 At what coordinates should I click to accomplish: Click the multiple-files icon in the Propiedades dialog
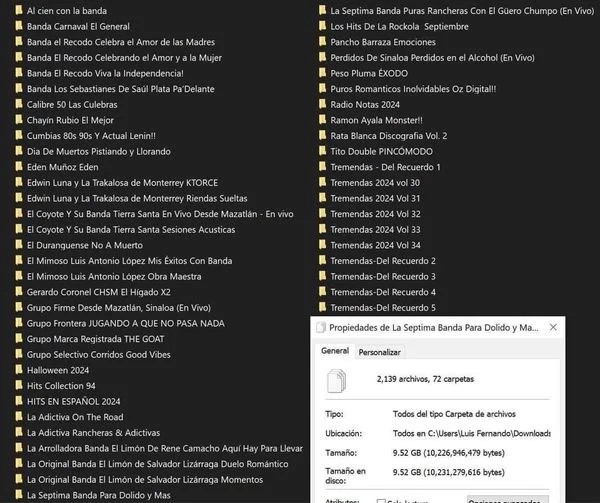(336, 381)
